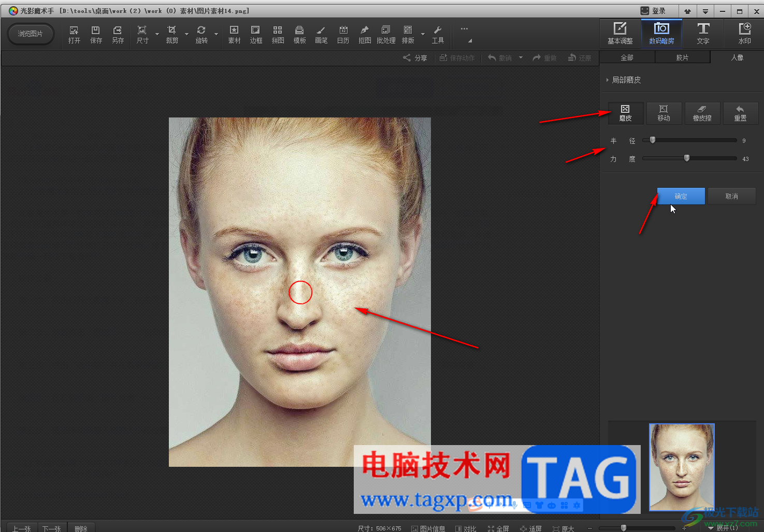The width and height of the screenshot is (764, 532).
Task: Add a border with 边框
Action: [256, 34]
